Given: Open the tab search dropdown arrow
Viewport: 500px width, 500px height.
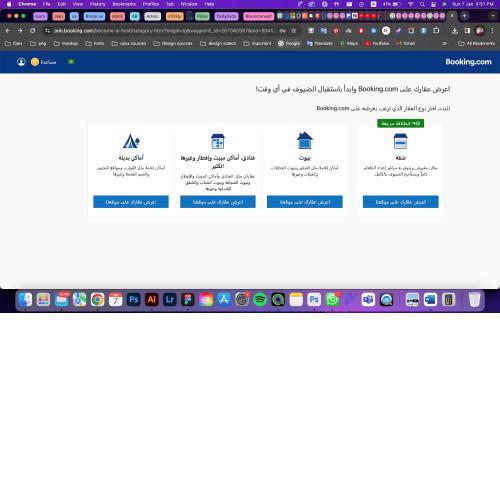Looking at the screenshot, I should tap(493, 16).
